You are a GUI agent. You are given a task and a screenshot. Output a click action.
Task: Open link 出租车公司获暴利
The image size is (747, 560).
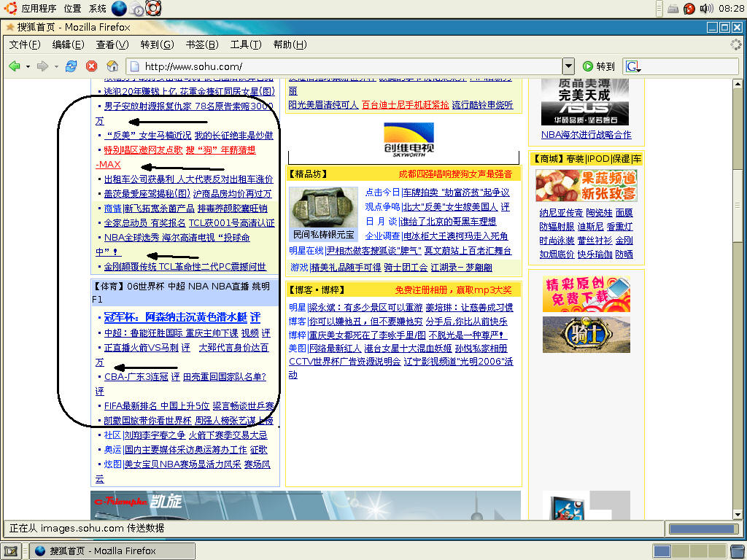pos(139,179)
